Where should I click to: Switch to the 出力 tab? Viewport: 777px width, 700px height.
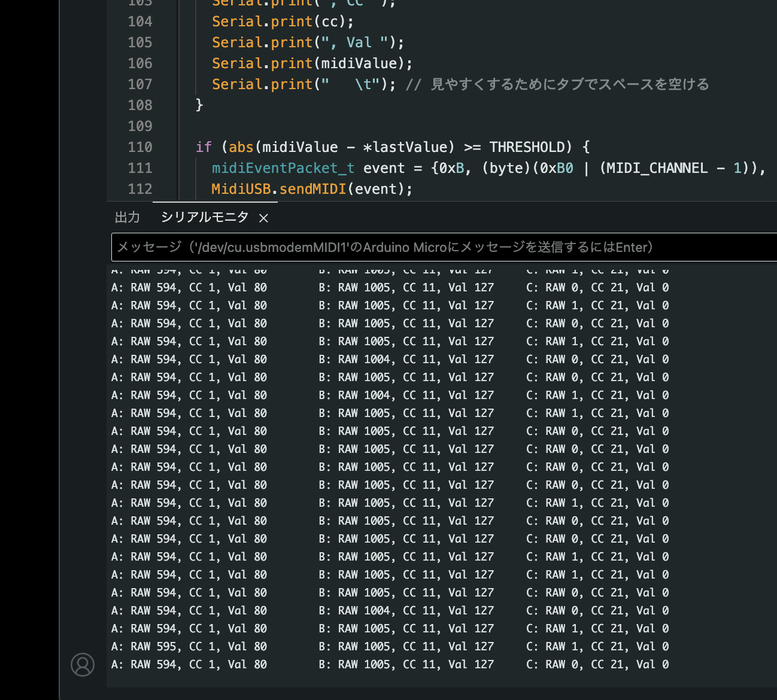(128, 217)
